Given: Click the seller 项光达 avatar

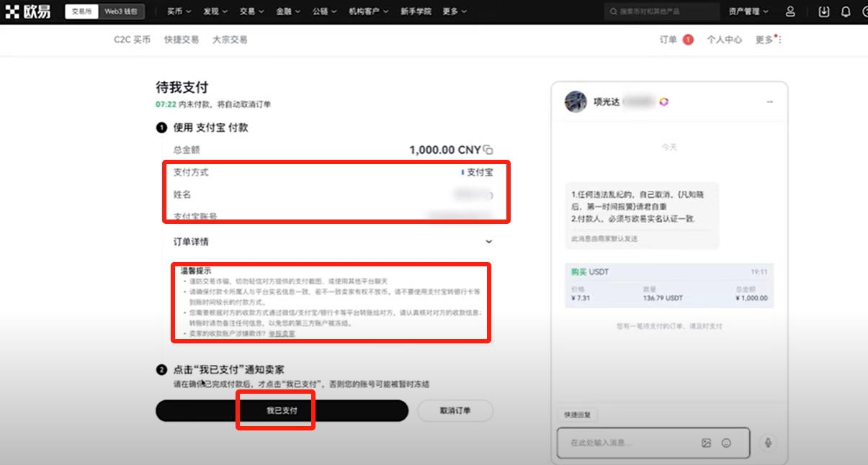Looking at the screenshot, I should click(576, 101).
